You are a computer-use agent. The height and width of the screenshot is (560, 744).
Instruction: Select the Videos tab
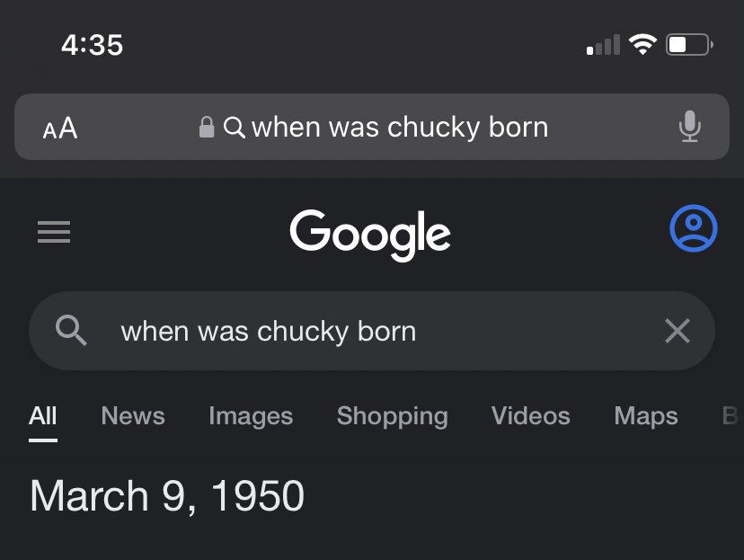point(530,415)
